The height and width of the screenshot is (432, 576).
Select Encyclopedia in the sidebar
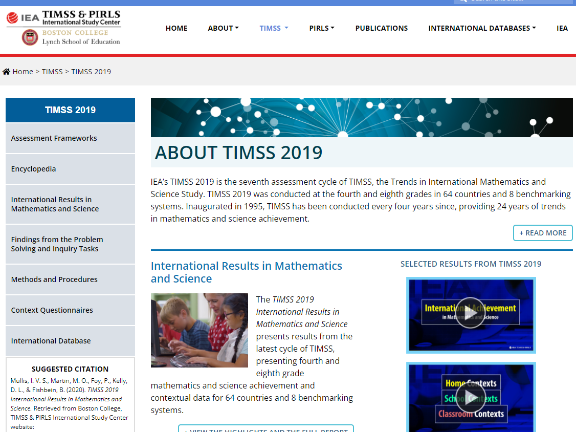(x=70, y=169)
